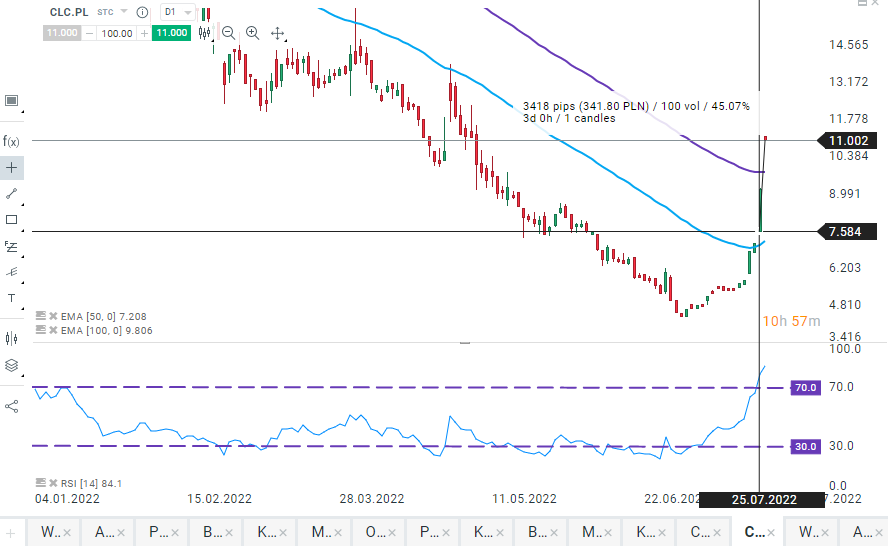
Task: Click the RSI 30.0 level label
Action: [805, 447]
